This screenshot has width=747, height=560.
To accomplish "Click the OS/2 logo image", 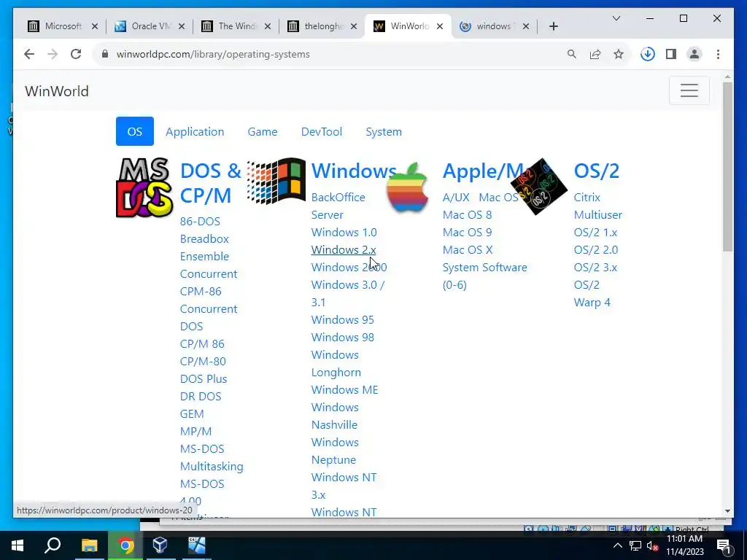I will 539,187.
